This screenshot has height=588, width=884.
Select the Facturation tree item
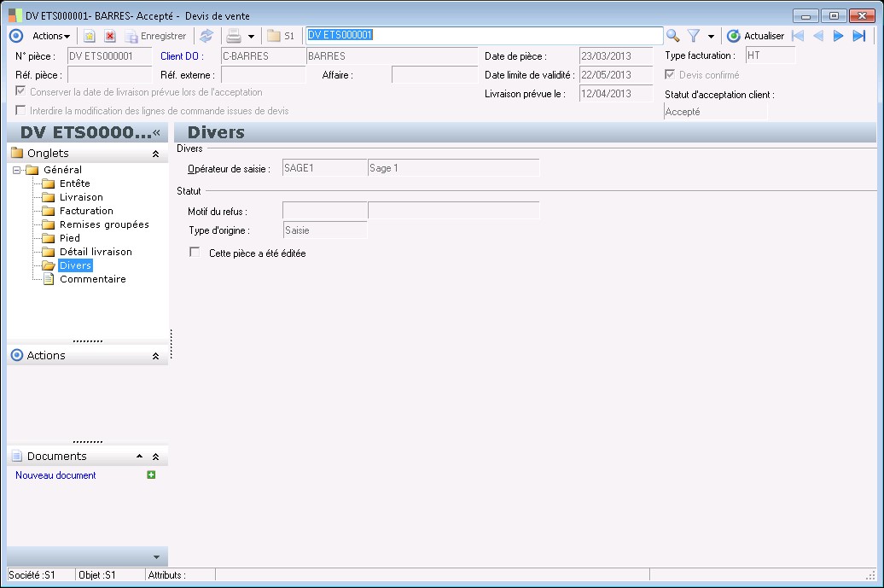click(85, 211)
